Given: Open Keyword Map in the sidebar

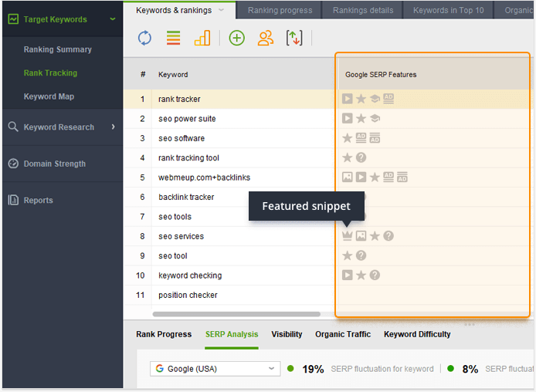Looking at the screenshot, I should [x=49, y=96].
